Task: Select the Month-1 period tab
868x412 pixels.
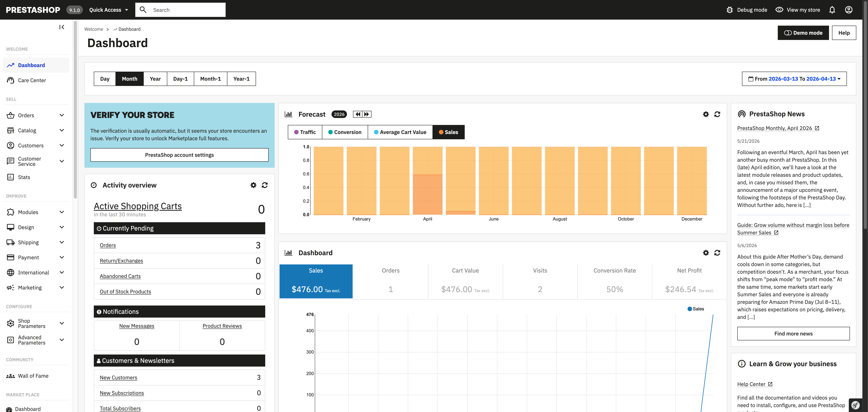Action: [211, 79]
